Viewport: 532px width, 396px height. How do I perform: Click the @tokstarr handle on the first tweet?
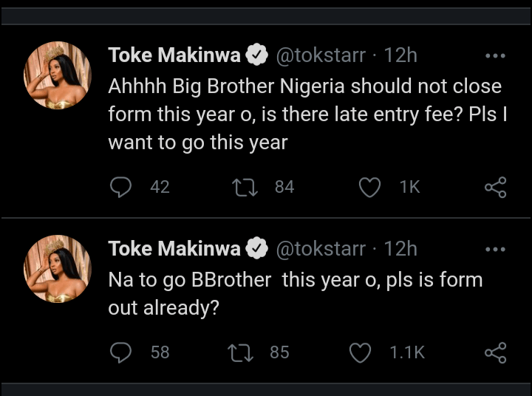pos(320,55)
